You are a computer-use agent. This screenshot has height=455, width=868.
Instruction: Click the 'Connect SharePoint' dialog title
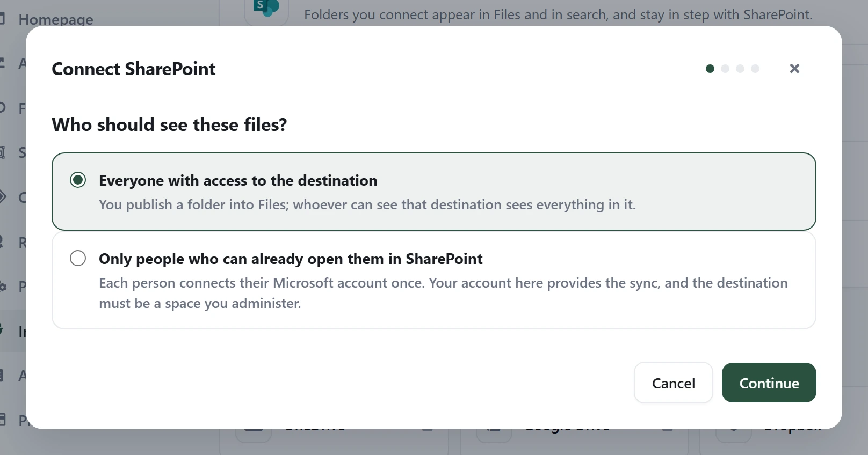pyautogui.click(x=133, y=69)
